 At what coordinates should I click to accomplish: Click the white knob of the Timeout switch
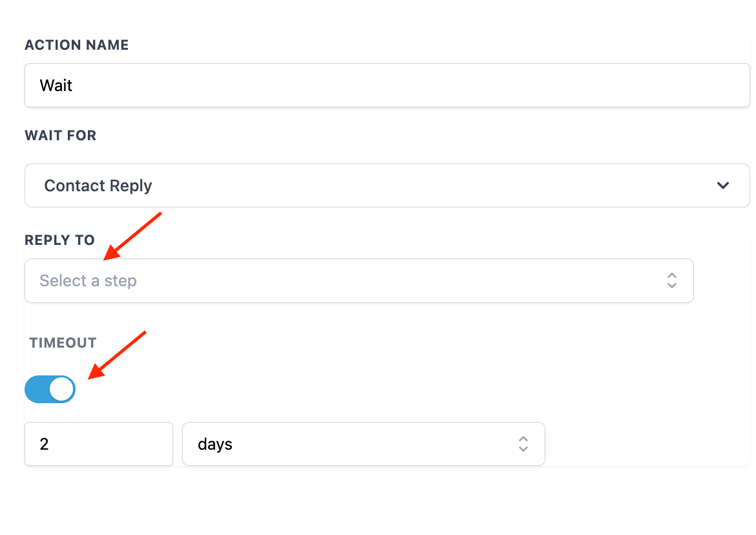[61, 390]
